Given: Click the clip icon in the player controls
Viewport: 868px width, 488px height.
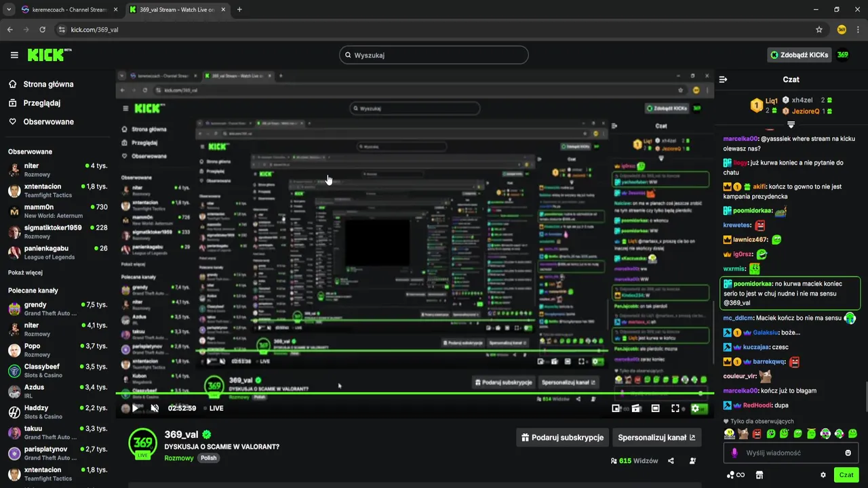Looking at the screenshot, I should point(636,408).
